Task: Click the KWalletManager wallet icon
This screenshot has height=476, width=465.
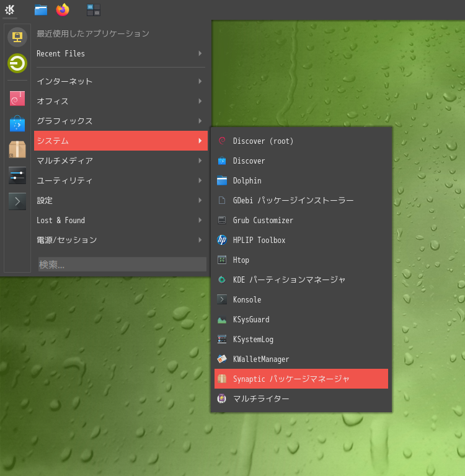Action: pyautogui.click(x=222, y=359)
